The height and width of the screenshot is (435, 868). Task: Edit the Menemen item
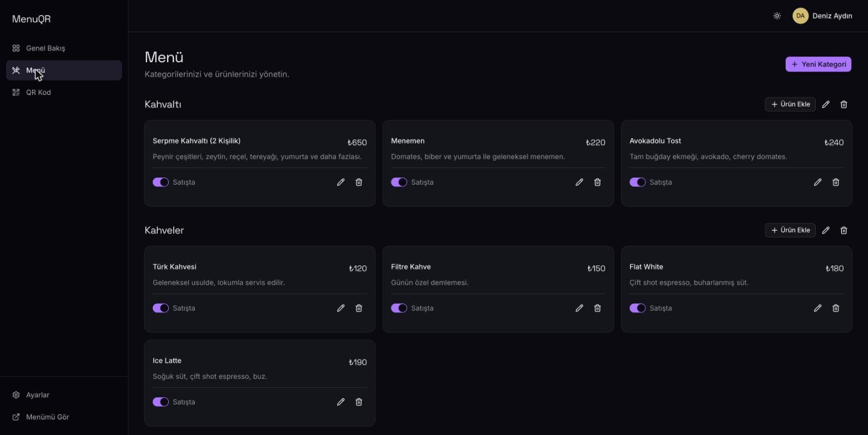[x=579, y=182]
